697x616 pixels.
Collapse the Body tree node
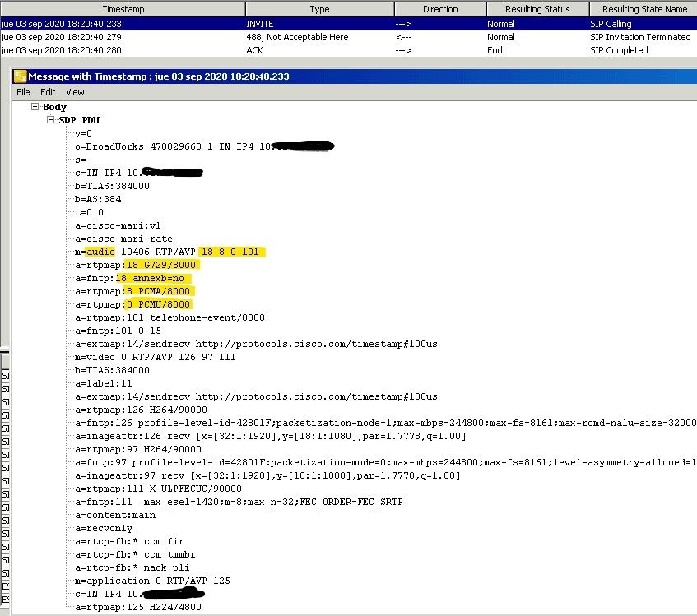(35, 107)
